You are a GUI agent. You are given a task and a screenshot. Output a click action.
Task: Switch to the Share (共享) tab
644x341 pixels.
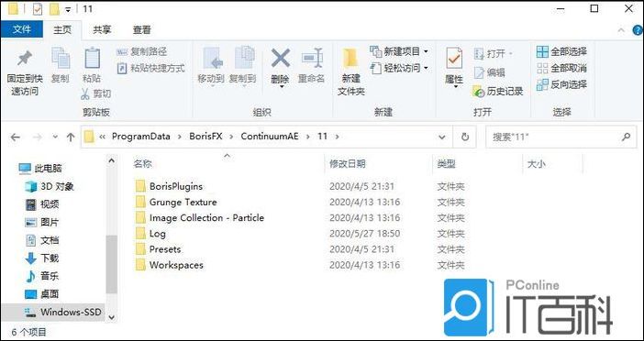click(x=102, y=29)
